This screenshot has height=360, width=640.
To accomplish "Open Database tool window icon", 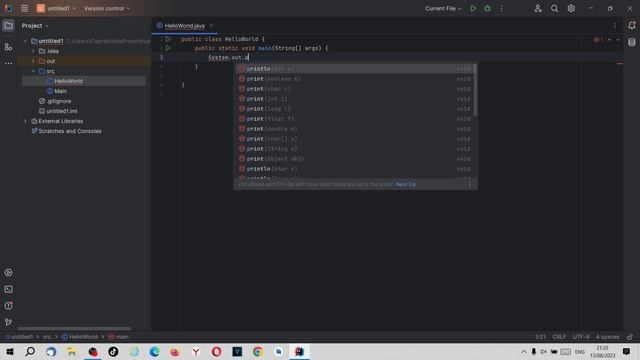I will click(631, 42).
